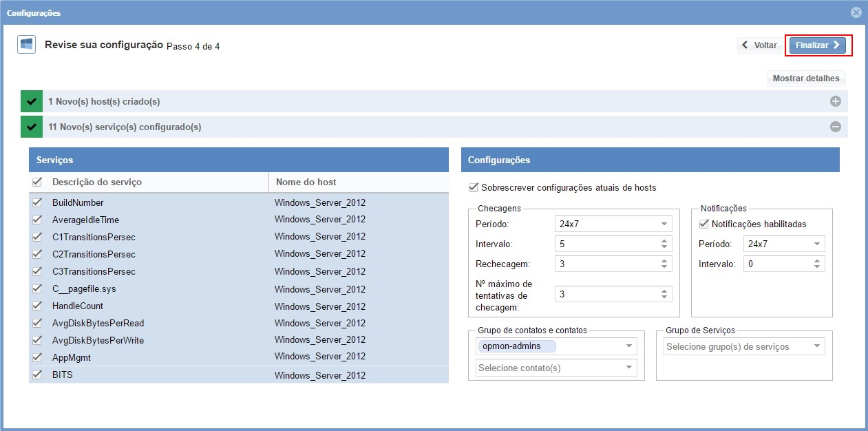Image resolution: width=868 pixels, height=431 pixels.
Task: Click the Windows logo icon beside the title
Action: pyautogui.click(x=26, y=45)
